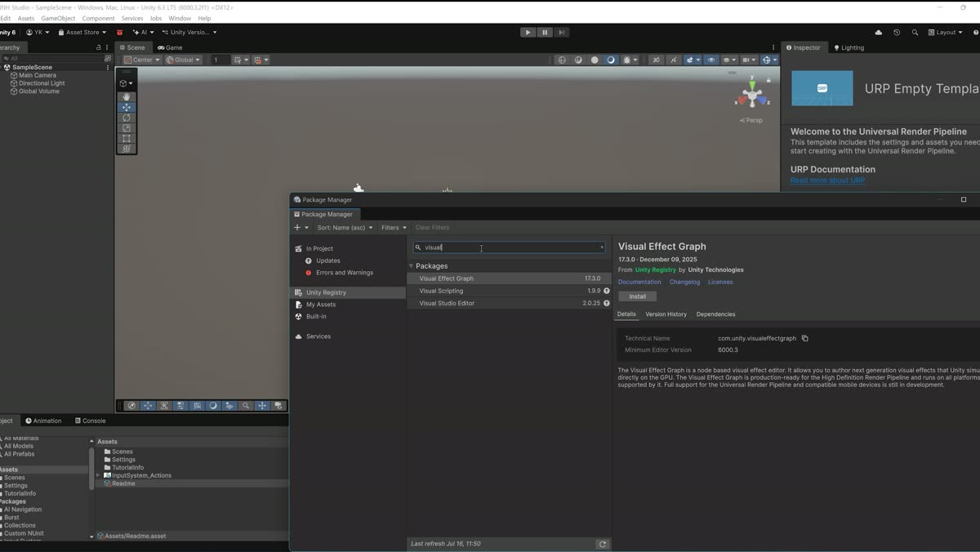Click Read more about URP link
This screenshot has width=980, height=552.
(x=827, y=180)
